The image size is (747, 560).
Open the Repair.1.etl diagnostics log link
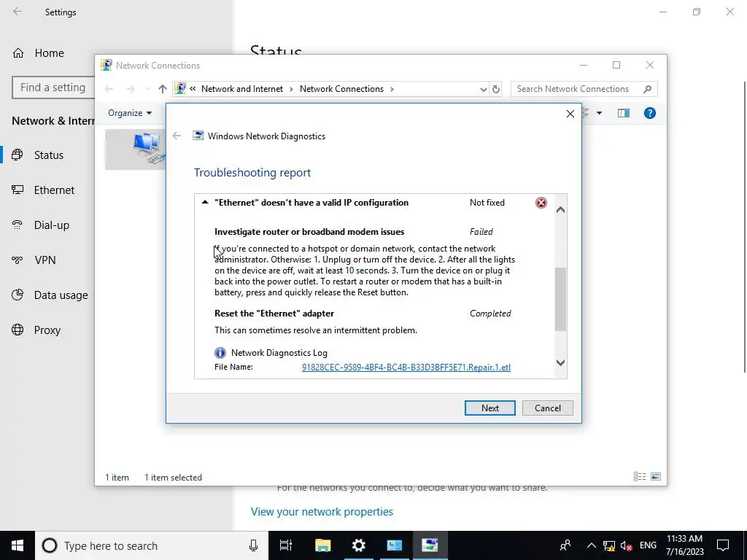(406, 367)
